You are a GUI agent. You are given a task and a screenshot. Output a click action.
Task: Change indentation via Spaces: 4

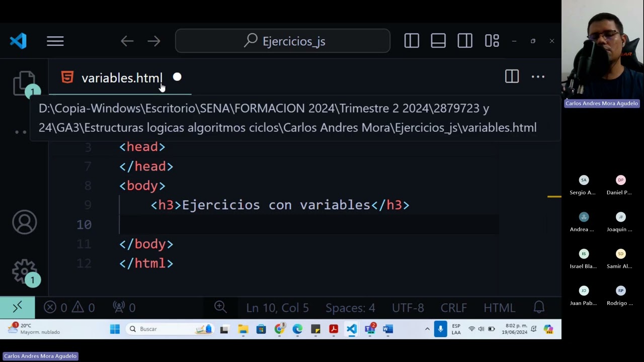point(350,308)
